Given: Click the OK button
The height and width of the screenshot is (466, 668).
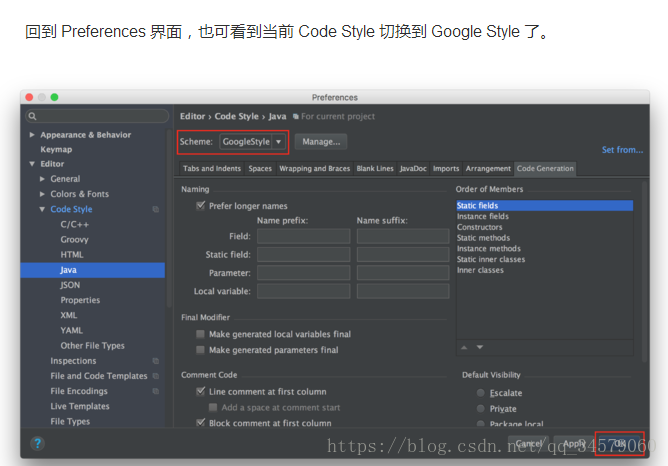Looking at the screenshot, I should (619, 444).
